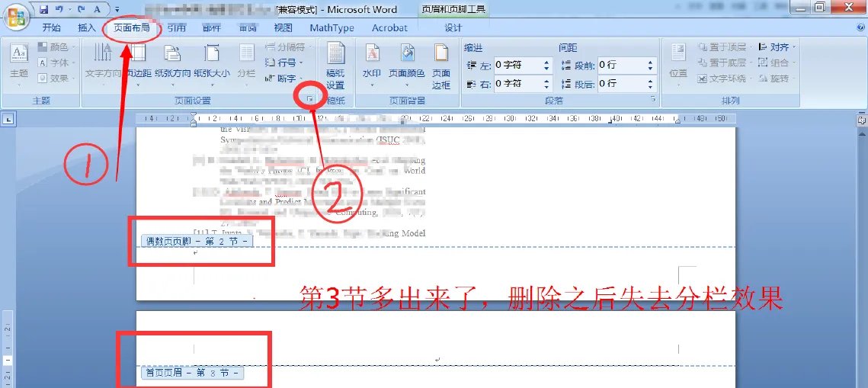Click the vertical ruler on the left

tap(8, 348)
